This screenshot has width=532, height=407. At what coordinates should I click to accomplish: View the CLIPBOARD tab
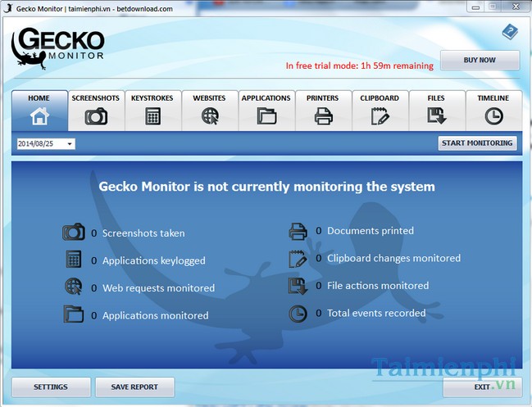380,111
